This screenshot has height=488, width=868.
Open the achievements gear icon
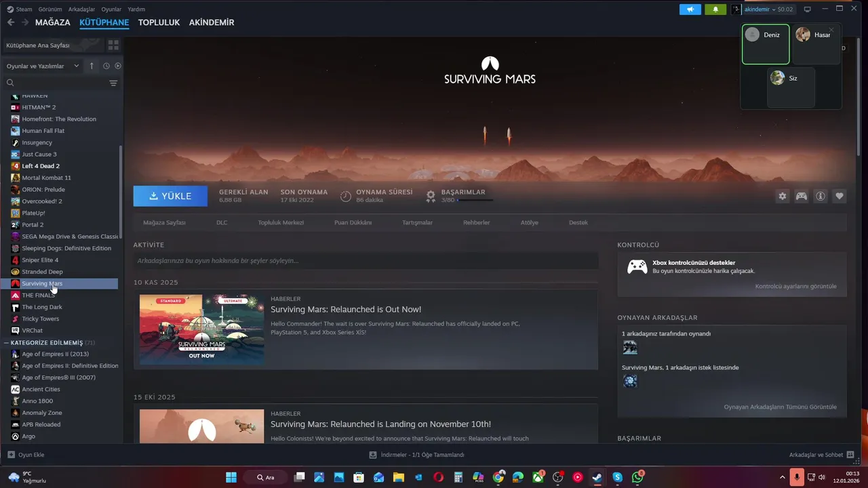pos(431,196)
